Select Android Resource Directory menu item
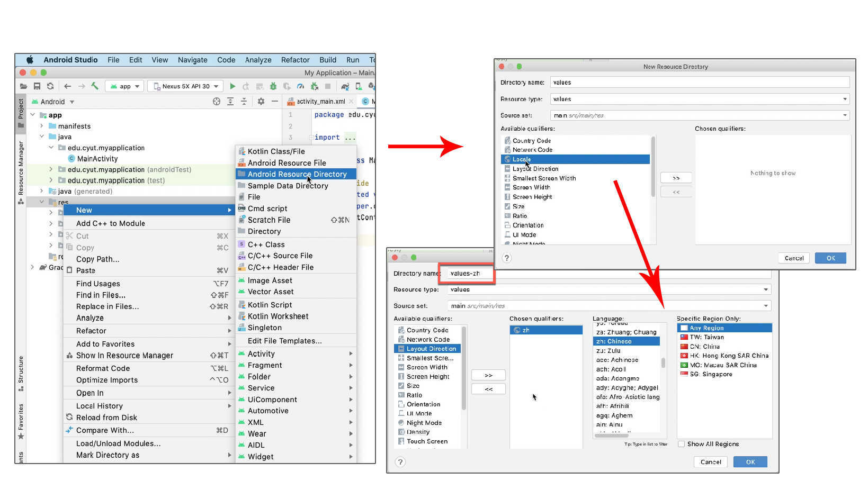Viewport: 868px width, 490px height. tap(296, 174)
